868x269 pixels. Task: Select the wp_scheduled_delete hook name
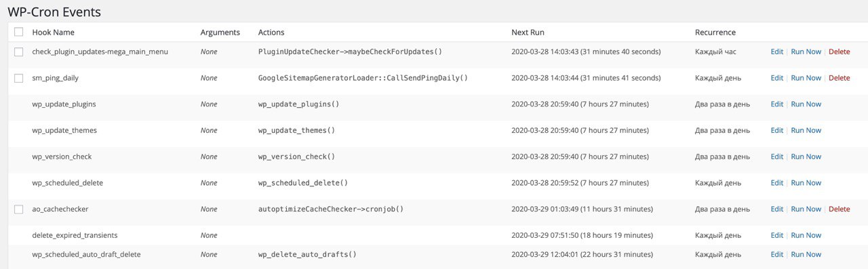68,183
